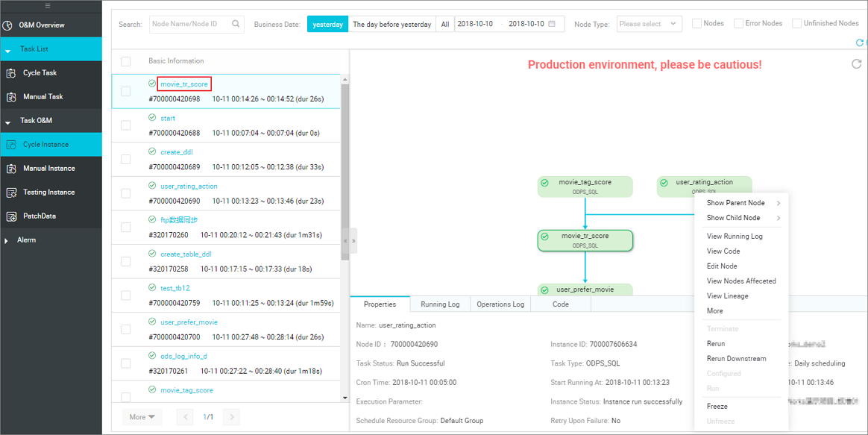Open the calendar date picker icon
The width and height of the screenshot is (868, 435).
click(x=552, y=24)
